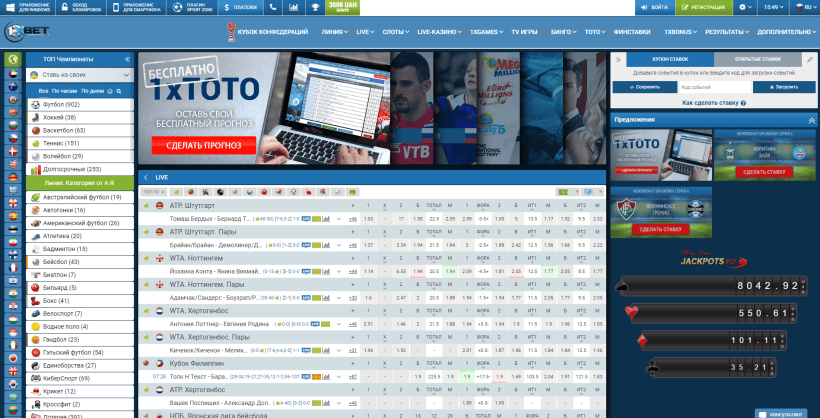Click the trophy icon in top bar
Screen dimensions: 820x418
(x=315, y=7)
